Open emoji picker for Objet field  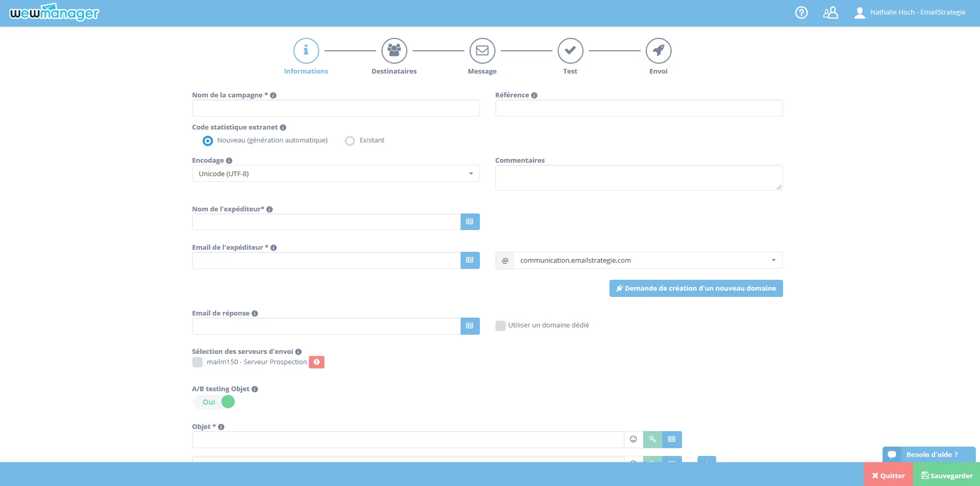click(x=633, y=439)
